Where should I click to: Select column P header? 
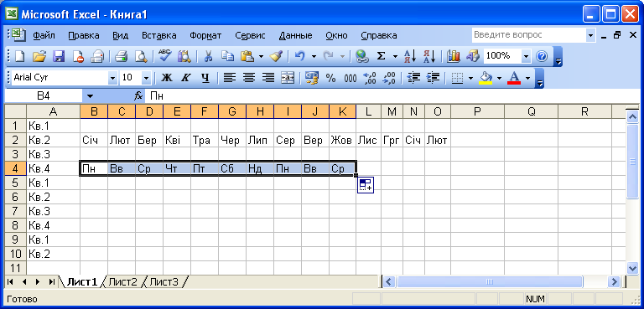[x=477, y=111]
